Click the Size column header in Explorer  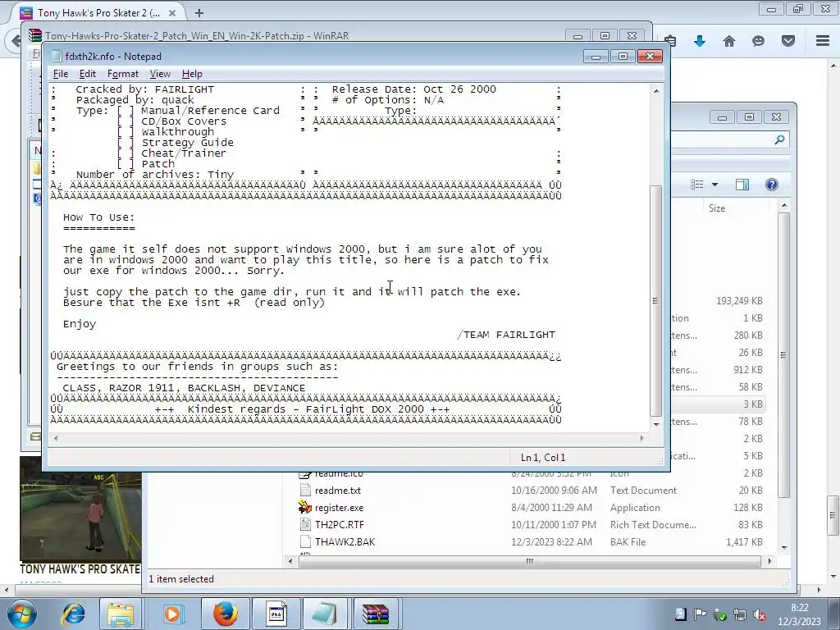(717, 208)
